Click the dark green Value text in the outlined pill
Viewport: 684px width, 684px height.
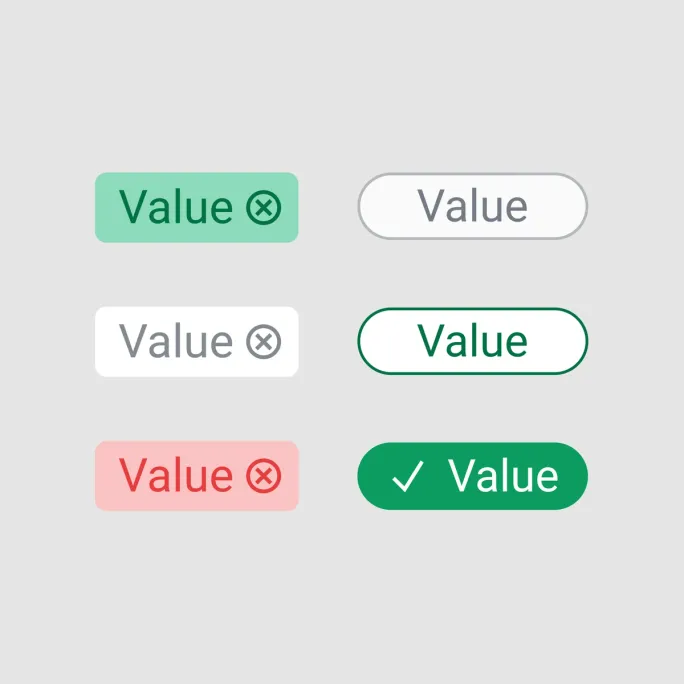click(472, 340)
